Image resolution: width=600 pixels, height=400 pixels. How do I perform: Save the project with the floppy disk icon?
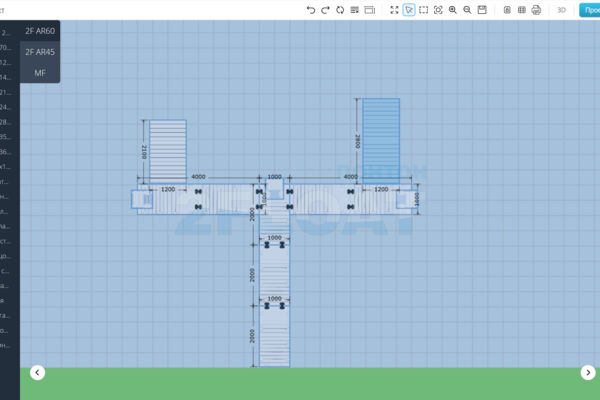click(482, 10)
